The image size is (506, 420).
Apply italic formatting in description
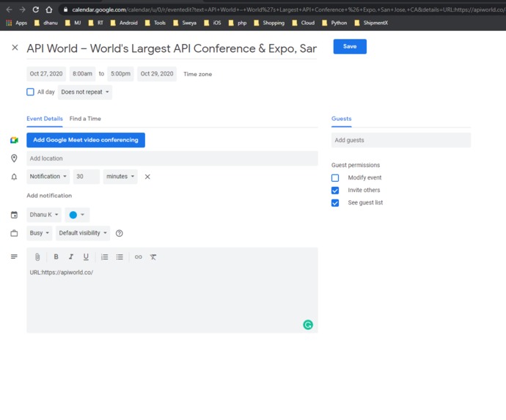[x=71, y=257]
